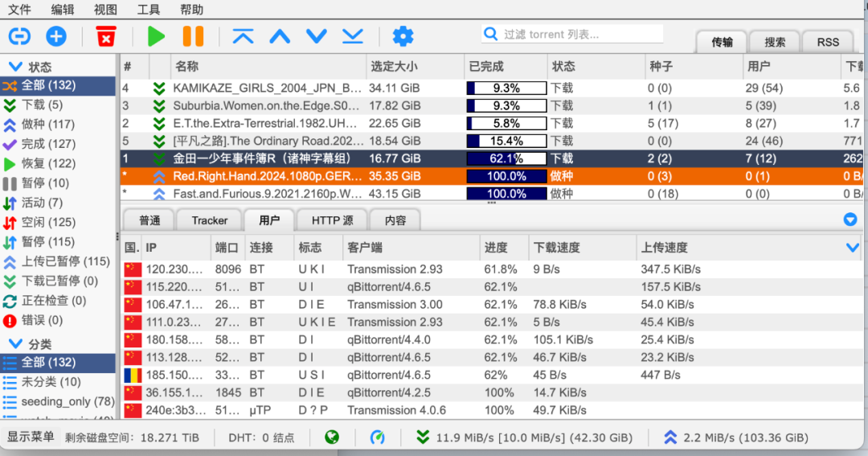Viewport: 868px width, 456px height.
Task: Click the connection status globe icon
Action: 332,438
